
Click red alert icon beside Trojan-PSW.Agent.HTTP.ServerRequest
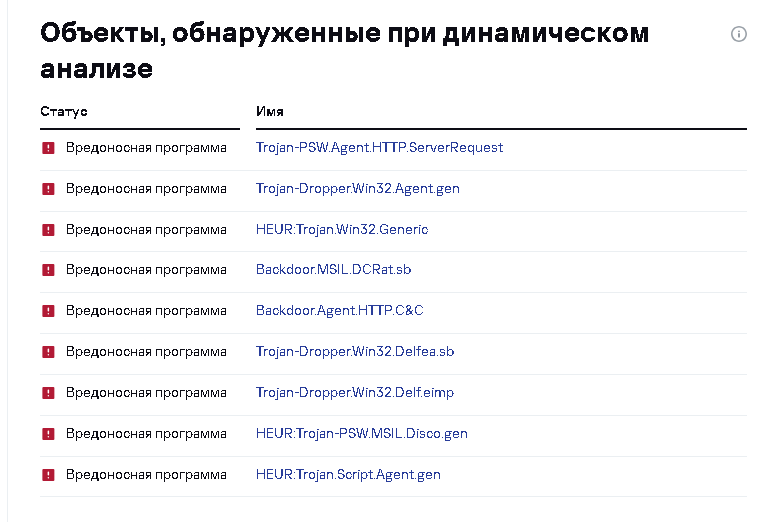pos(48,148)
